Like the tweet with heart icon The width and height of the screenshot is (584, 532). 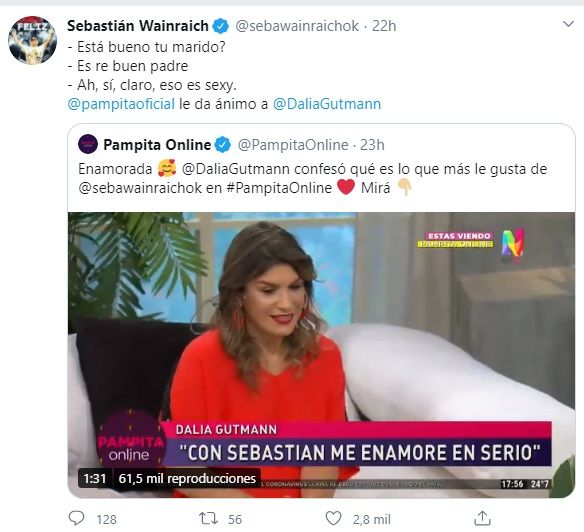(333, 518)
